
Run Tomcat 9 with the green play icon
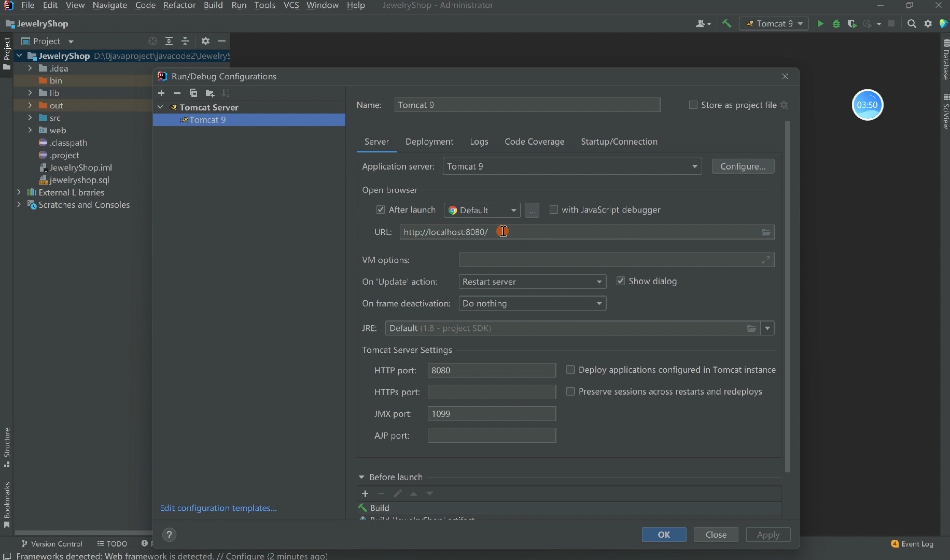coord(820,23)
